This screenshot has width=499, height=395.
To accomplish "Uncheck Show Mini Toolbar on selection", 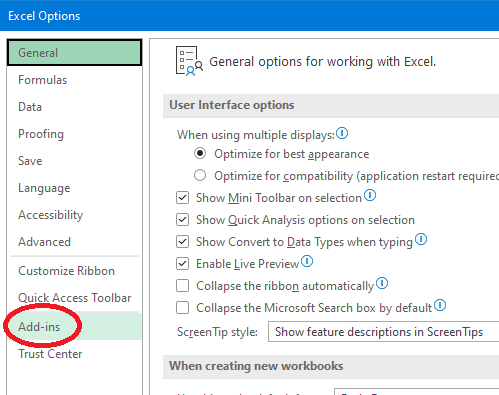I will point(183,198).
